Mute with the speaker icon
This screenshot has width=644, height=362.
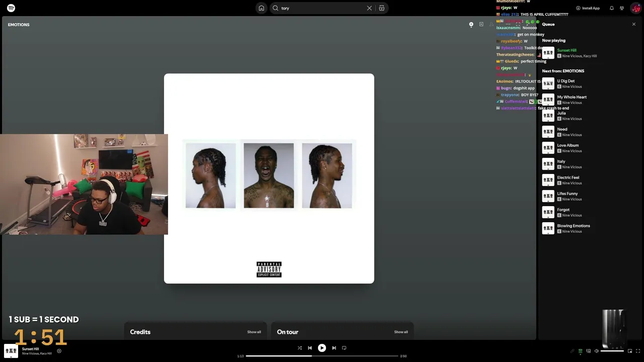coord(597,351)
